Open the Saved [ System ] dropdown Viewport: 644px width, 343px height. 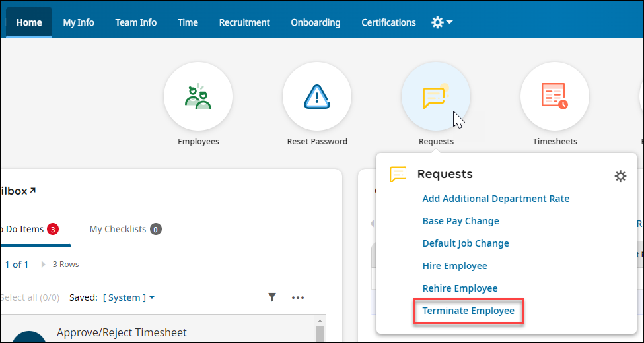point(129,297)
